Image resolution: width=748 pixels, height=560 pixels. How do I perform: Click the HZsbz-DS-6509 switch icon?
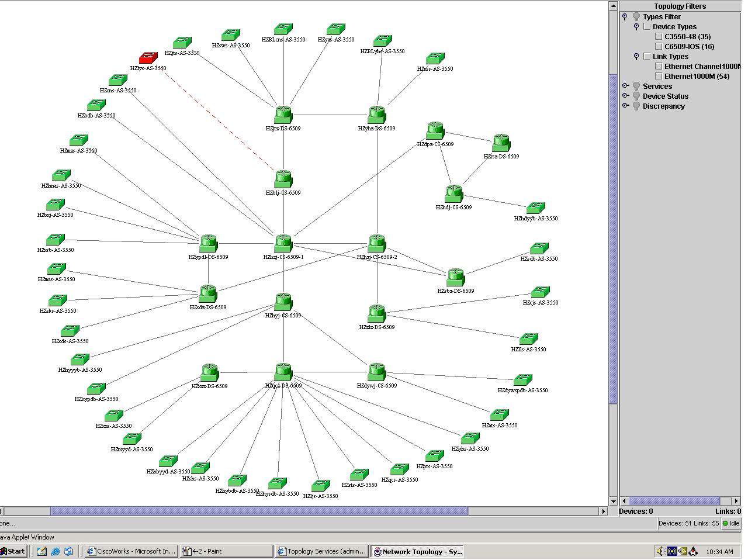(455, 277)
